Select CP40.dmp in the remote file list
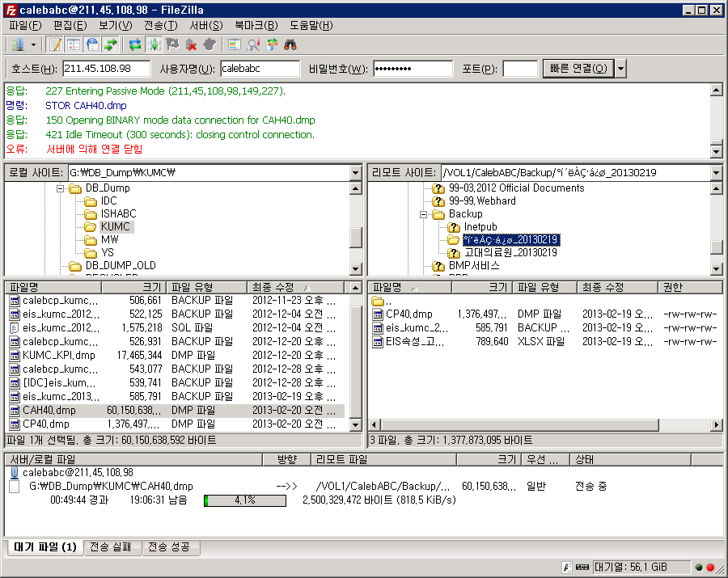Viewport: 728px width, 578px height. 545,314
